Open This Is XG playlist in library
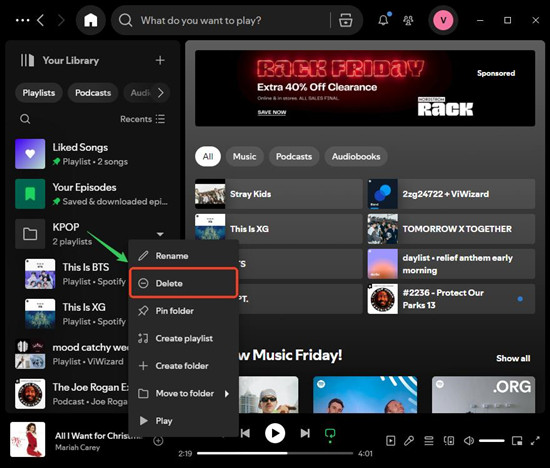 [75, 314]
